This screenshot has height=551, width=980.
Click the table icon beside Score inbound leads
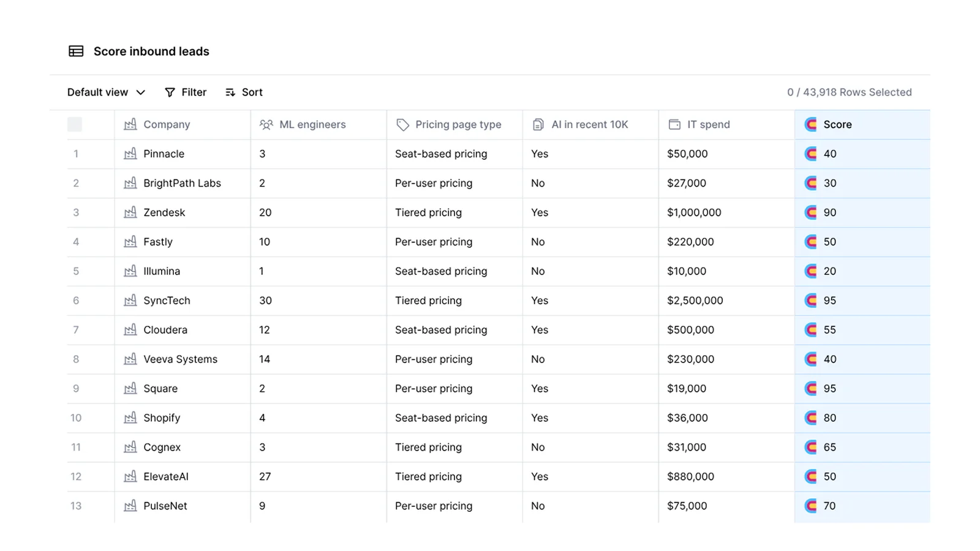(76, 51)
